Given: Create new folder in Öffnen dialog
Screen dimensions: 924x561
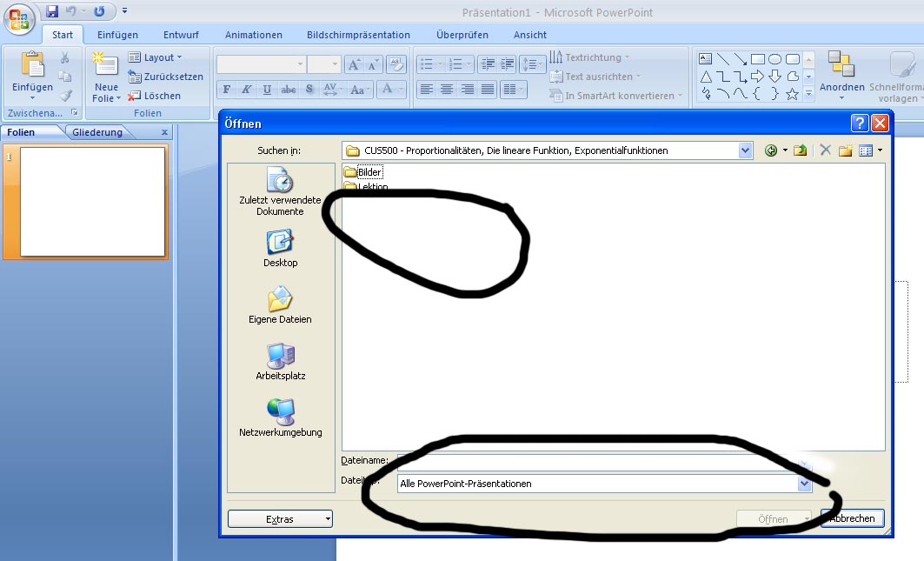Looking at the screenshot, I should click(x=846, y=150).
